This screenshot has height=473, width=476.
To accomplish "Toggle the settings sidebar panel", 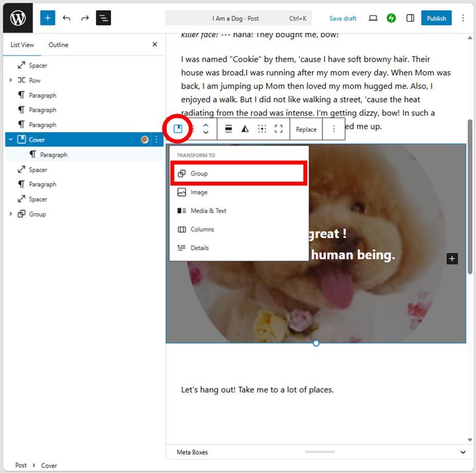I will [410, 18].
